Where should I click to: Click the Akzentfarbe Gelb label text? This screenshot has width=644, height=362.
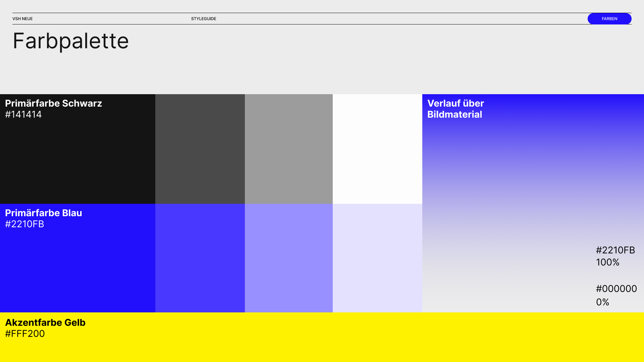click(45, 322)
